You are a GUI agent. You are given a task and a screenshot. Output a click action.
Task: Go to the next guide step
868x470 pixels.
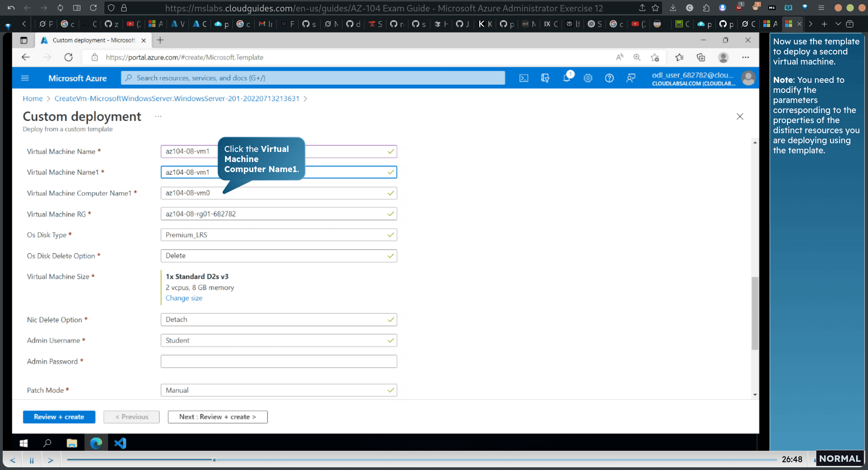tap(51, 460)
